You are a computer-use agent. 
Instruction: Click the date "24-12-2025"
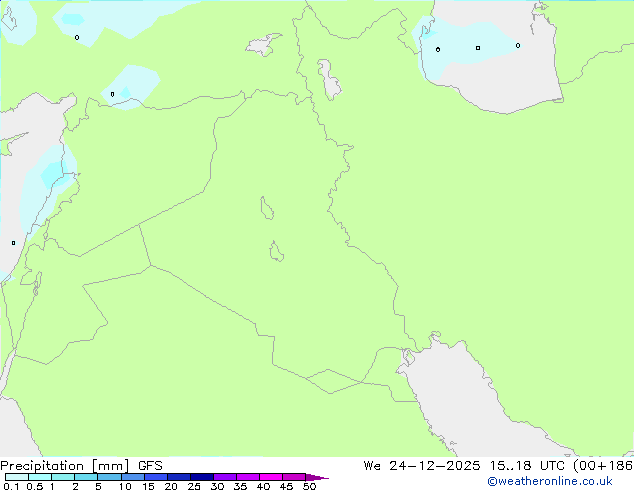435,466
